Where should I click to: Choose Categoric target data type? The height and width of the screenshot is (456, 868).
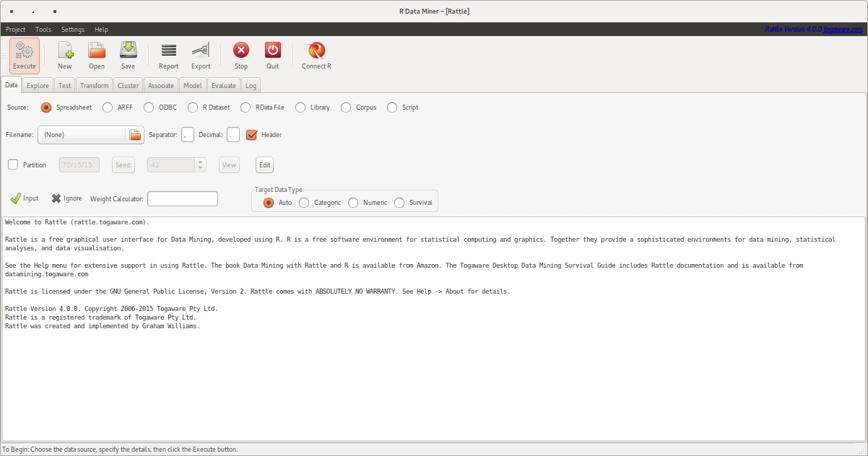[x=304, y=203]
